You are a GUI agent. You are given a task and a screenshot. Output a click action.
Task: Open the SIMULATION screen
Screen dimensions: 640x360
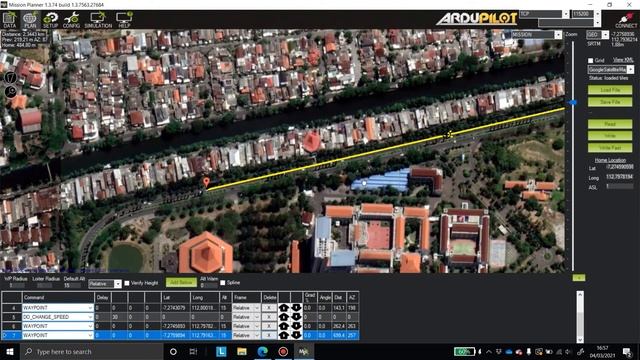click(98, 20)
